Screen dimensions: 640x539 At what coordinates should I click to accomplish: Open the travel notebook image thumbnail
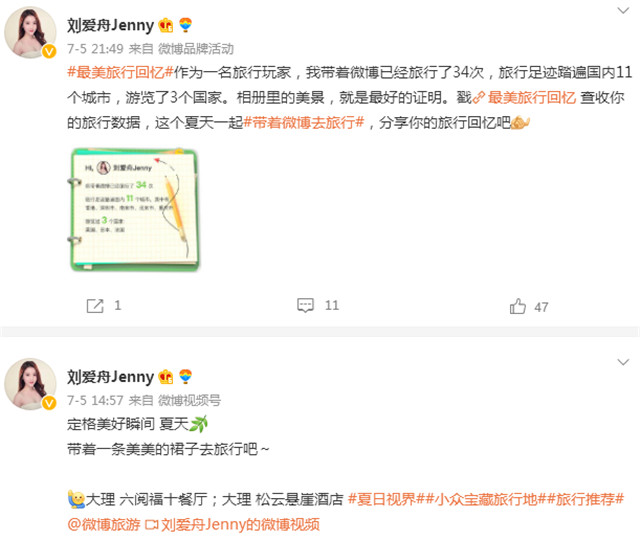[x=133, y=210]
